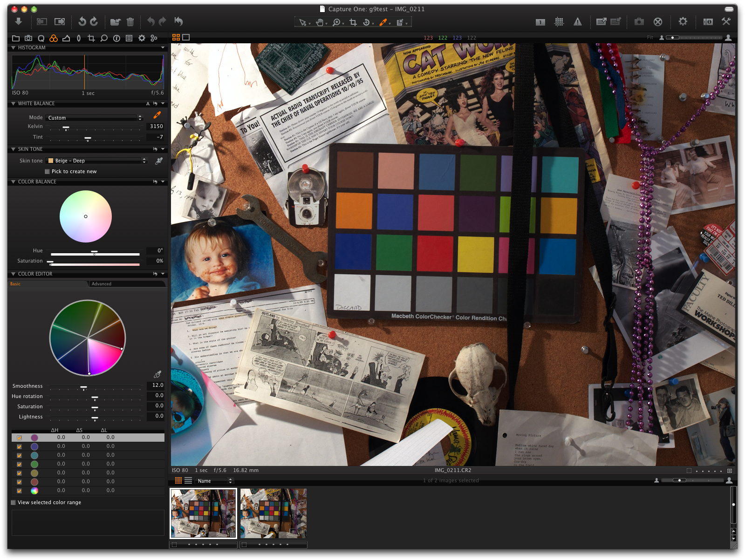Select the second image thumbnail in browser

(273, 513)
